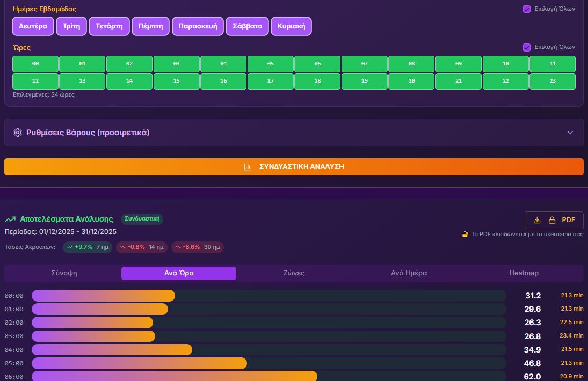Click the gear icon beside Ρυθμίσεις Βάρους
The height and width of the screenshot is (381, 588).
pyautogui.click(x=18, y=133)
